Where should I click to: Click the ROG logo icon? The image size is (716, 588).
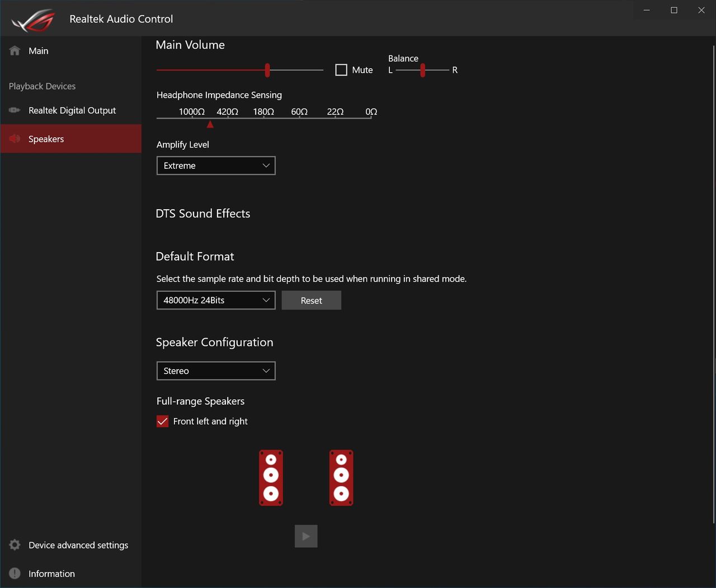tap(33, 20)
